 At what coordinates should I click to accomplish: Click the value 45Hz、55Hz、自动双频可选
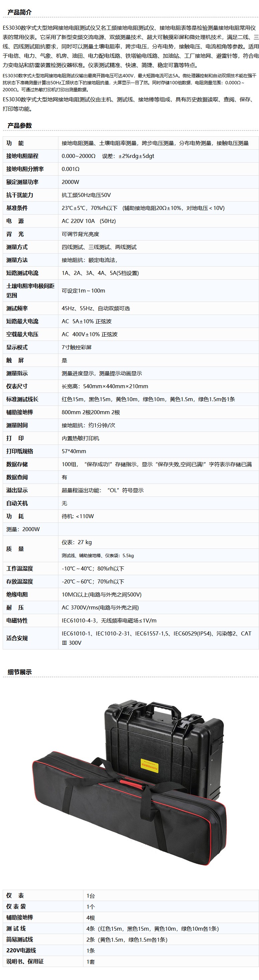(x=95, y=308)
